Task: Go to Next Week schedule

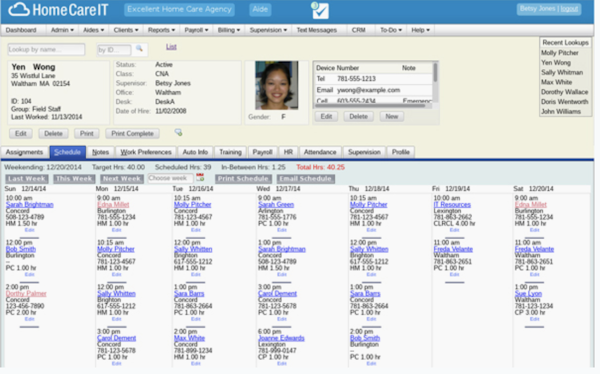Action: coord(122,179)
